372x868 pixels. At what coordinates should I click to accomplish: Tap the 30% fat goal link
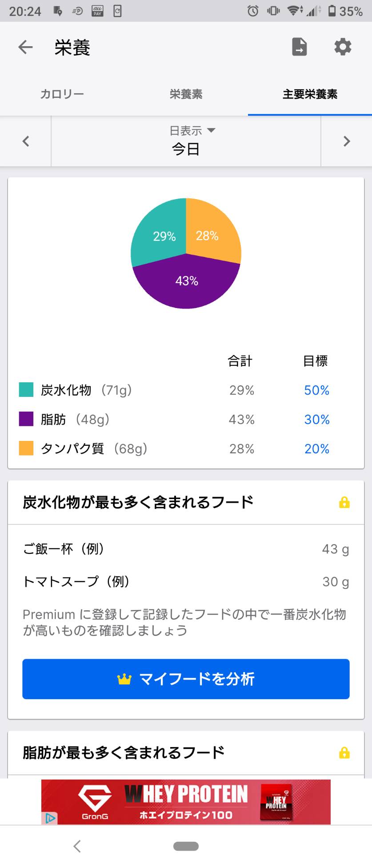tap(316, 420)
